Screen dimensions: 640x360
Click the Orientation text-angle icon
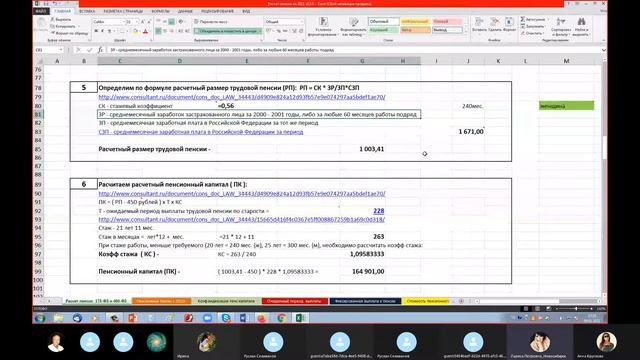tap(181, 22)
